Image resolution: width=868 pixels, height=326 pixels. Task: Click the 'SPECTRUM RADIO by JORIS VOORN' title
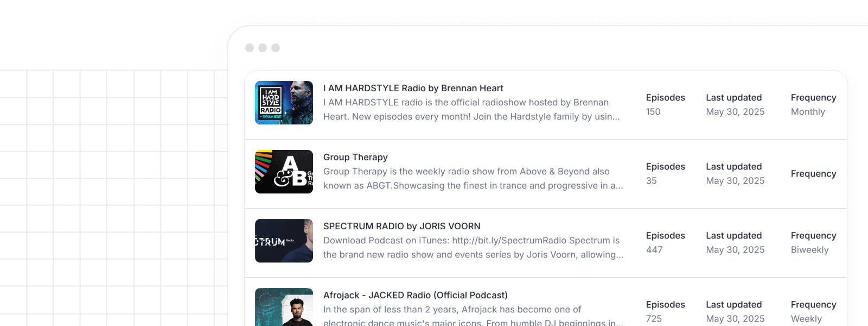pyautogui.click(x=401, y=226)
